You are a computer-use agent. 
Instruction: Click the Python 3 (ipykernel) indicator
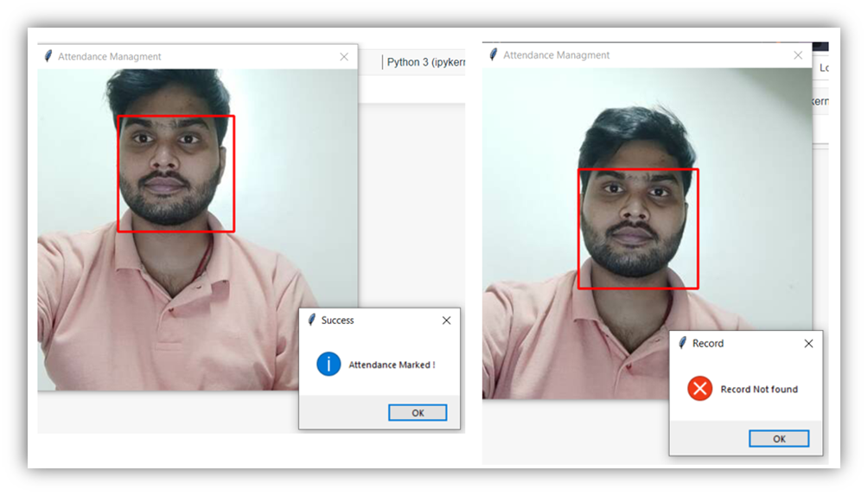click(x=425, y=62)
